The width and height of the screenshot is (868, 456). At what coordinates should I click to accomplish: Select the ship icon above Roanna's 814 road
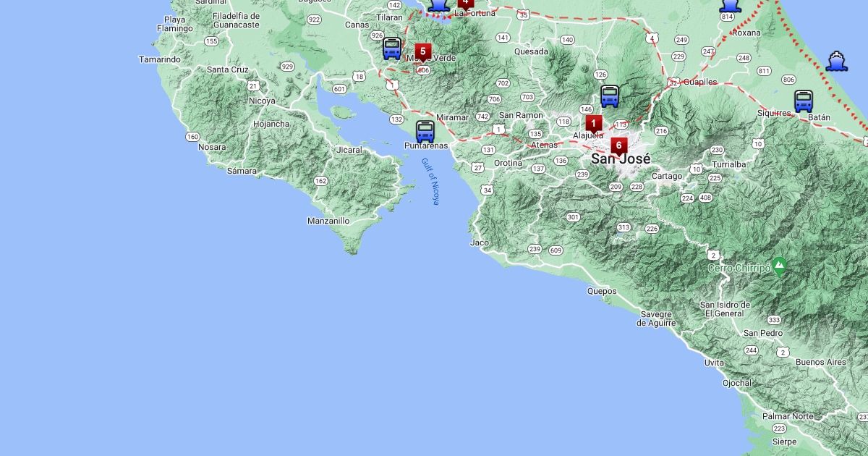coord(730,7)
